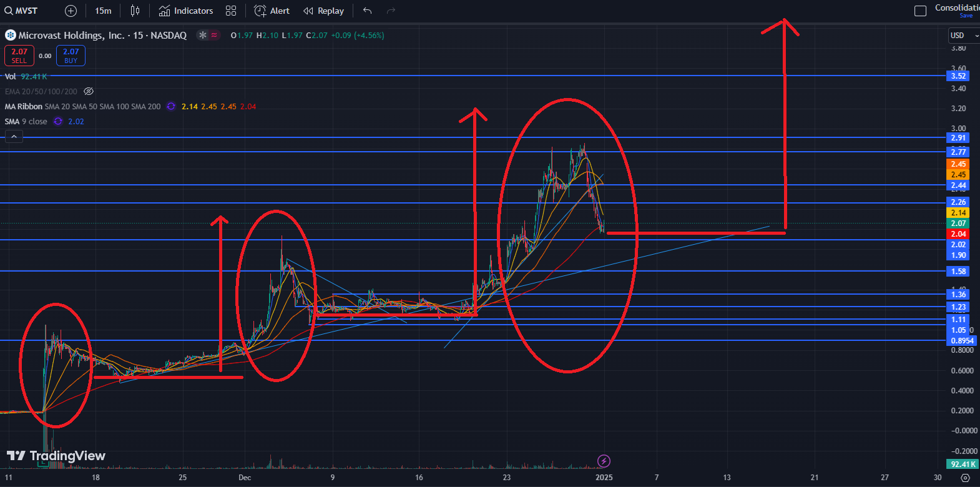980x487 pixels.
Task: Click the 23 date on time axis
Action: (507, 478)
